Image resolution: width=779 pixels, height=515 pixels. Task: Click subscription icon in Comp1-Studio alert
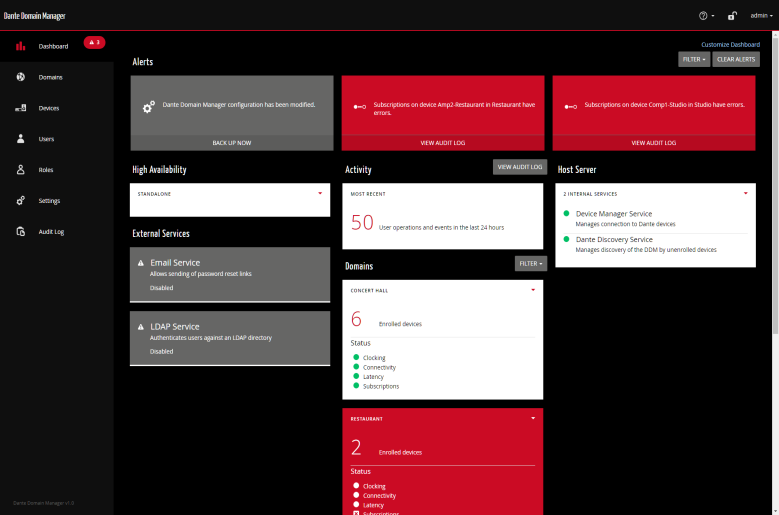tap(570, 107)
